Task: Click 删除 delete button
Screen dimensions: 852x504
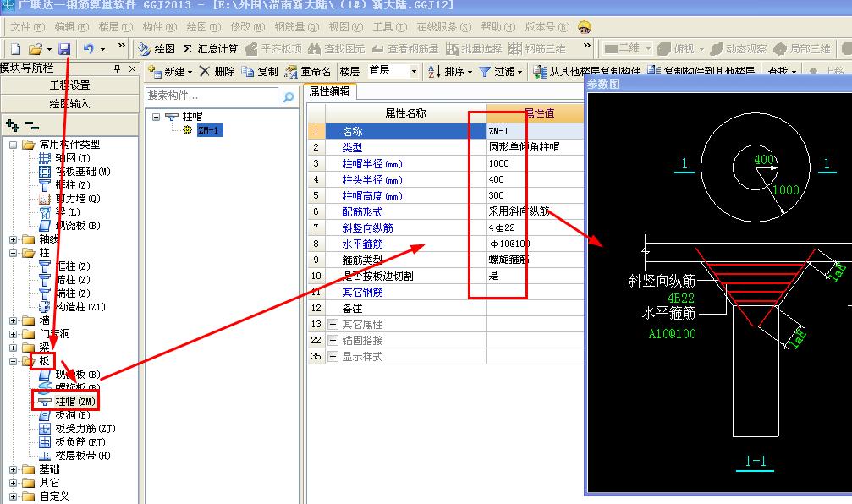Action: tap(217, 72)
